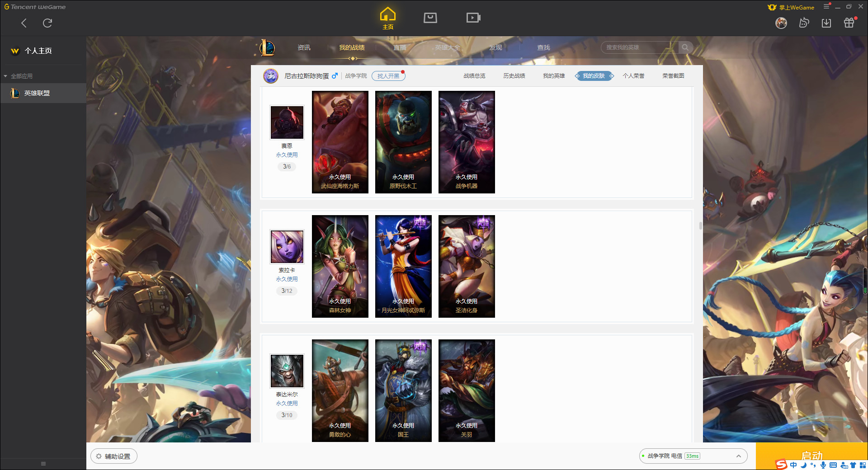
Task: Click the 掌上WeGame link
Action: [791, 7]
